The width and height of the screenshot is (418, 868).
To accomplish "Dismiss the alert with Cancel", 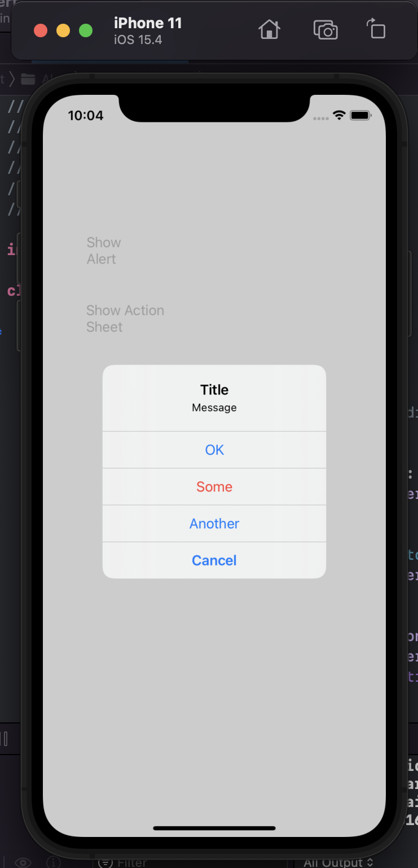I will tap(214, 560).
